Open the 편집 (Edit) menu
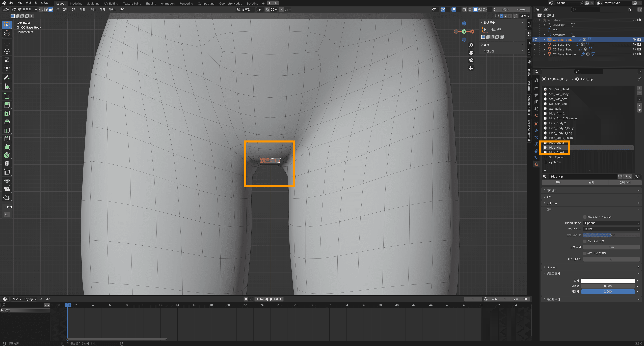Viewport: 644px width, 346px height. (x=20, y=3)
